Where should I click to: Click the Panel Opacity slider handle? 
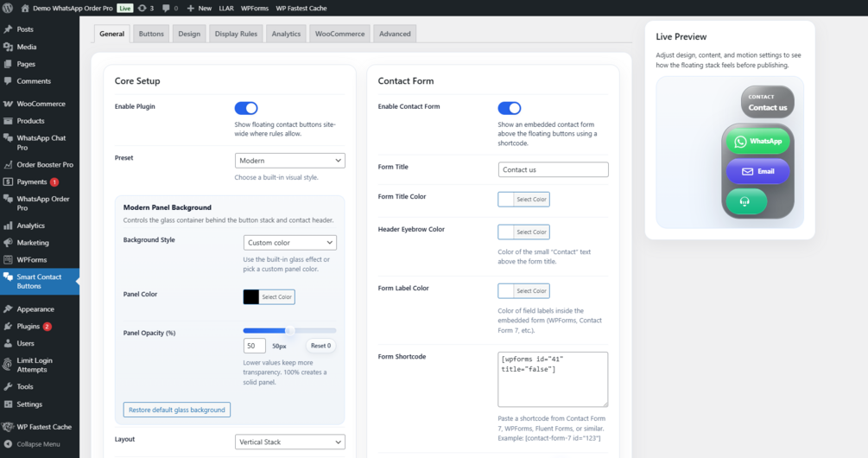tap(289, 331)
